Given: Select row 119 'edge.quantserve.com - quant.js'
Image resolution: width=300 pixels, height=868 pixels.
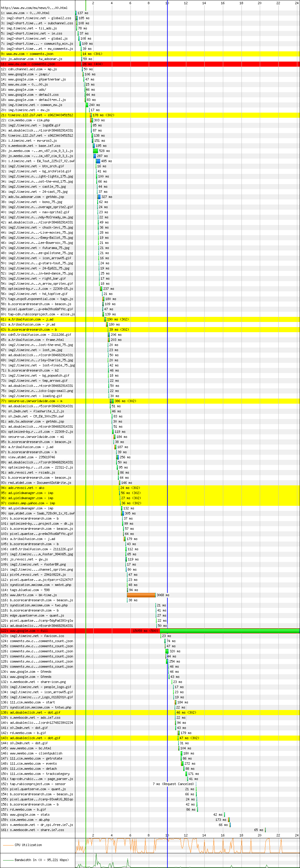Looking at the screenshot, I should point(150,616).
